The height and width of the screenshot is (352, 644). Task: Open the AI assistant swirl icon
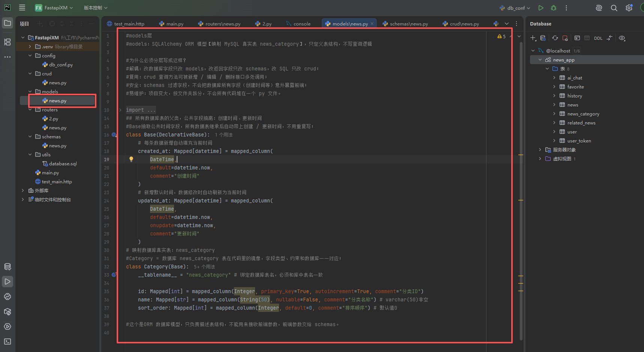pos(599,7)
